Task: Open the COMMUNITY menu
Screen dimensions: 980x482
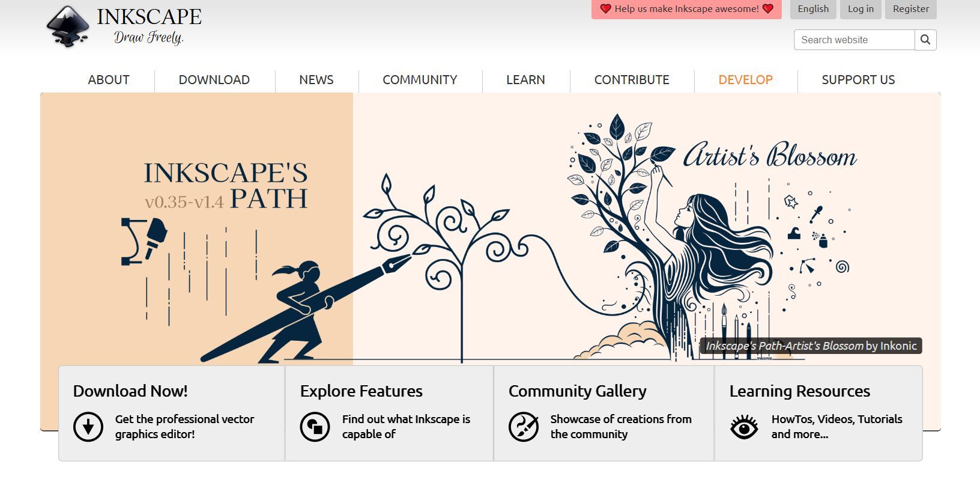Action: point(420,80)
